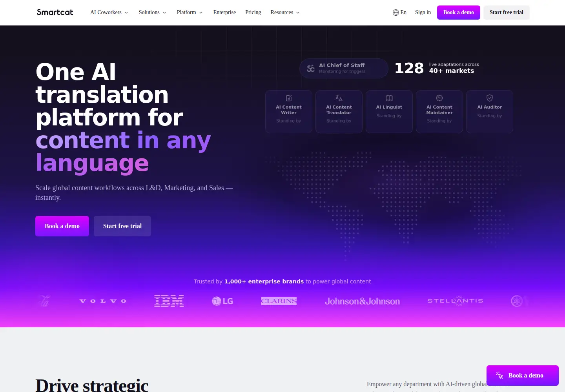Click '1,000+ enterprise brands' text
This screenshot has width=565, height=392.
(x=264, y=281)
